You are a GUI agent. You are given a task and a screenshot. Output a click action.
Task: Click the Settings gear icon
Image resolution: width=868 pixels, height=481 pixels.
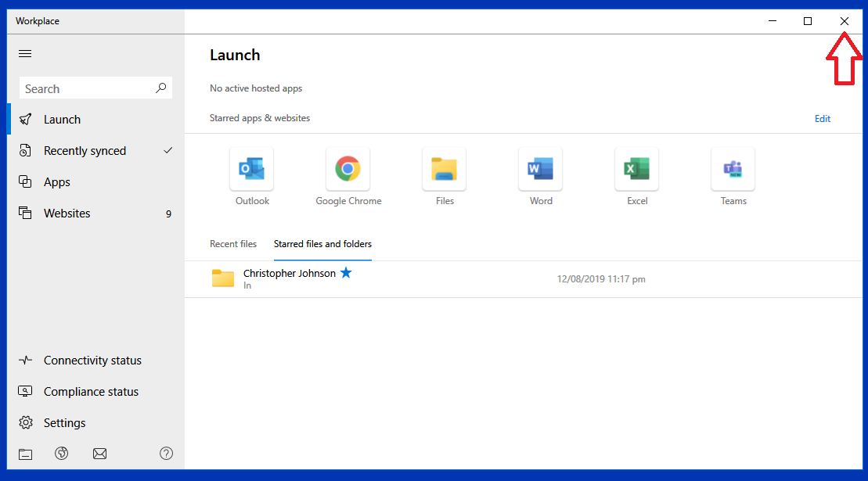(26, 422)
